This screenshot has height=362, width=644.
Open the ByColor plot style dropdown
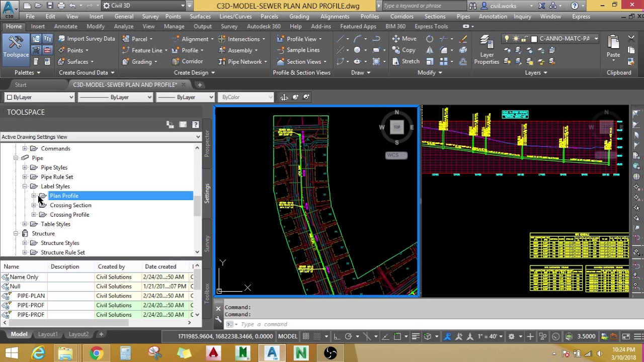pyautogui.click(x=246, y=97)
